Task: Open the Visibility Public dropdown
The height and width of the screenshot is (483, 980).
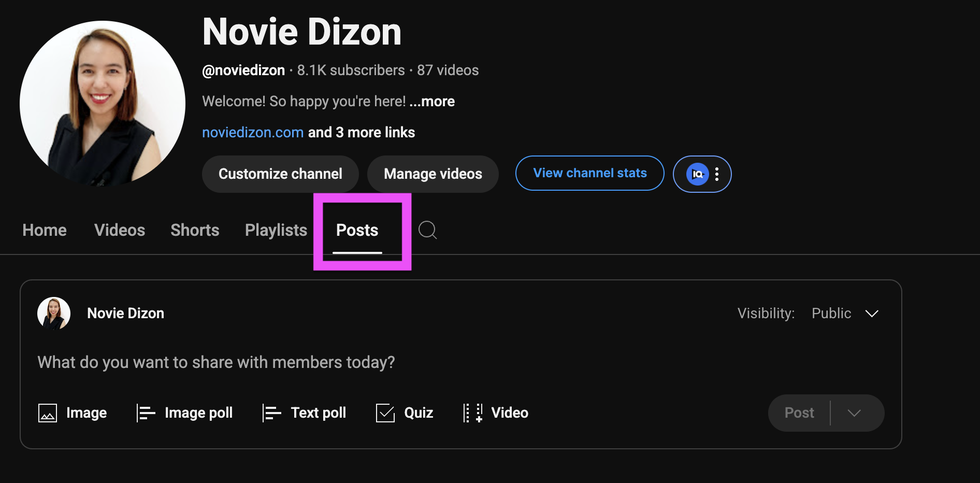Action: pyautogui.click(x=845, y=314)
